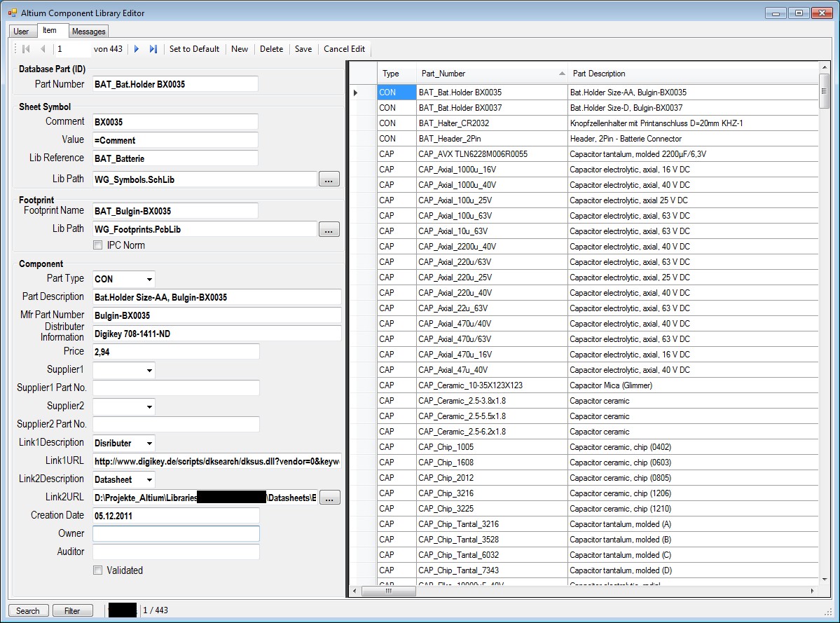Open the Link1Description dropdown
This screenshot has height=623, width=840.
point(149,443)
